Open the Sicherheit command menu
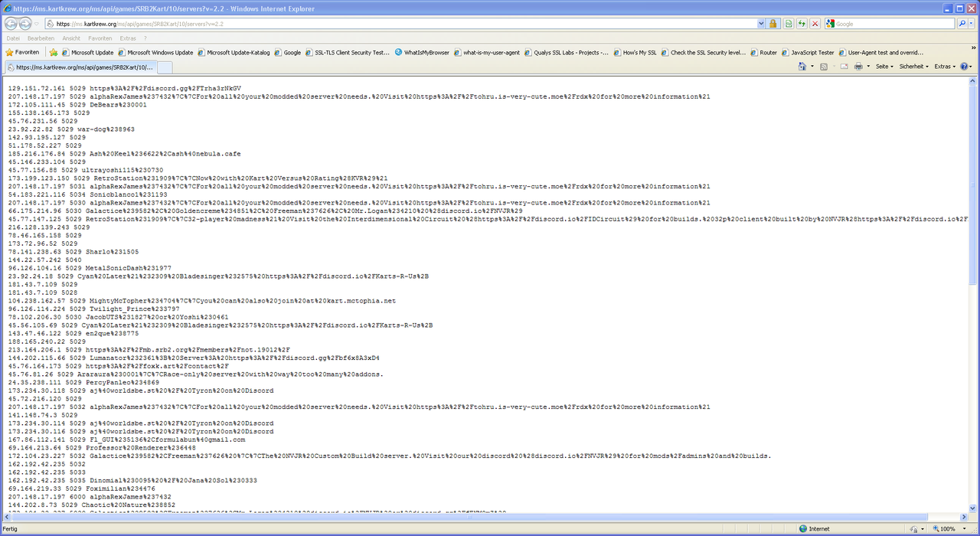Screen dimensions: 980x536 pos(913,67)
